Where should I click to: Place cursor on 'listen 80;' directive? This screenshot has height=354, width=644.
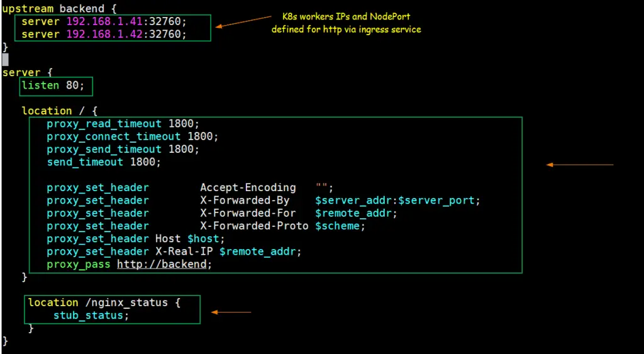tap(57, 86)
